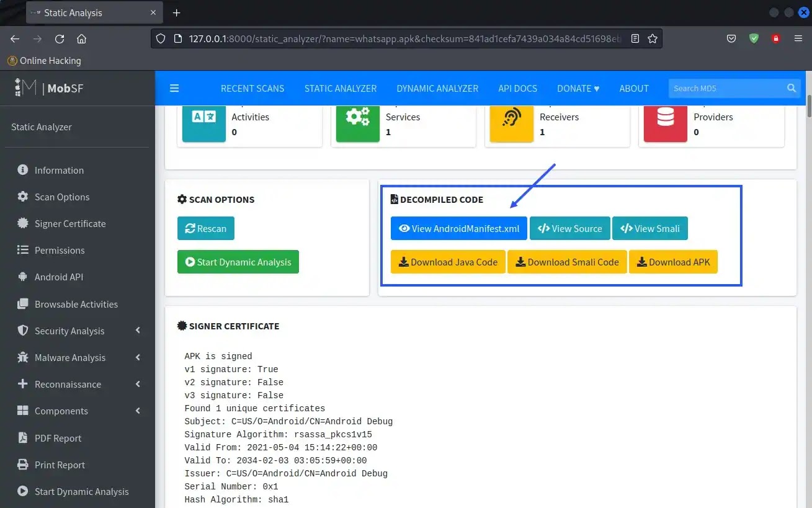This screenshot has width=812, height=508.
Task: Open Browsable Activities in the sidebar
Action: tap(77, 304)
